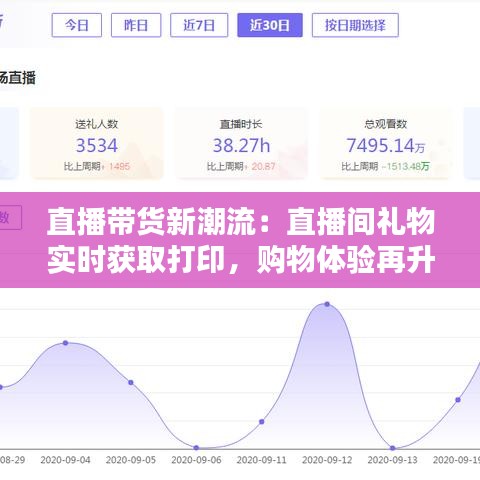Viewport: 480px width, 480px height.
Task: Click the chart point for 2020-09-05
Action: pos(131,382)
